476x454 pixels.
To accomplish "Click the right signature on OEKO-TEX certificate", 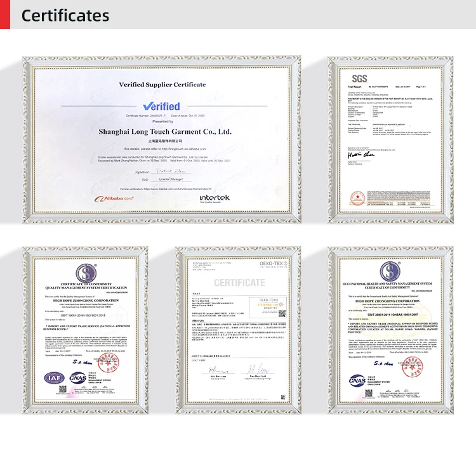I will coord(258,369).
